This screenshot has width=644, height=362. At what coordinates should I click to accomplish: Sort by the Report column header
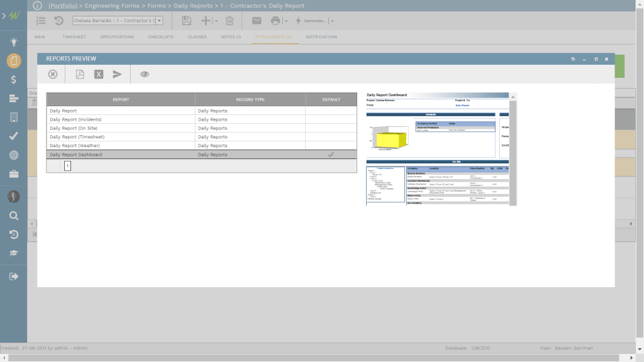[121, 99]
